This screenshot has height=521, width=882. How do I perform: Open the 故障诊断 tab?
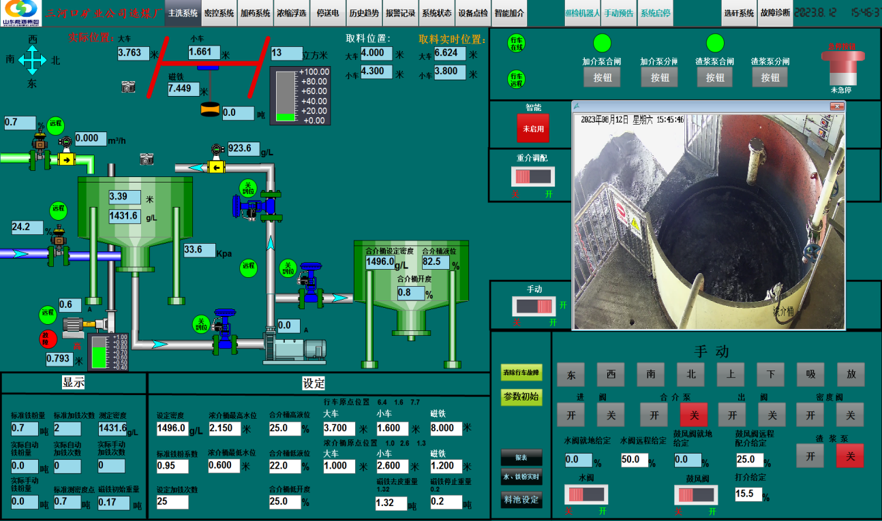click(774, 13)
